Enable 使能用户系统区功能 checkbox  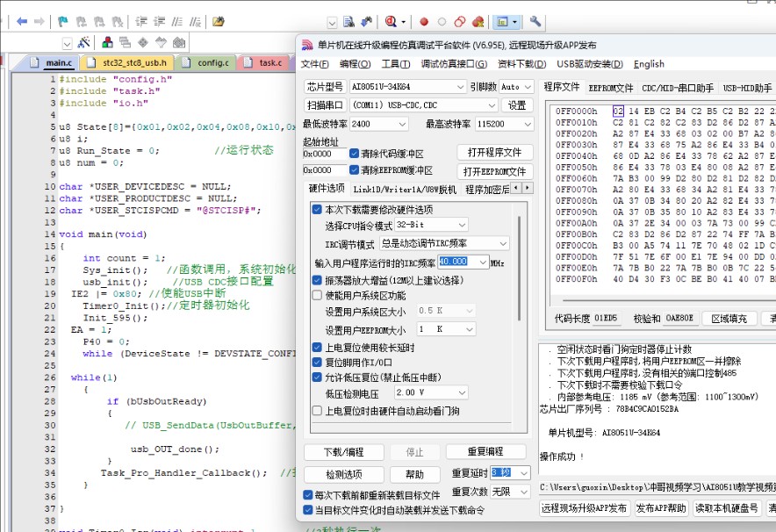pos(317,296)
